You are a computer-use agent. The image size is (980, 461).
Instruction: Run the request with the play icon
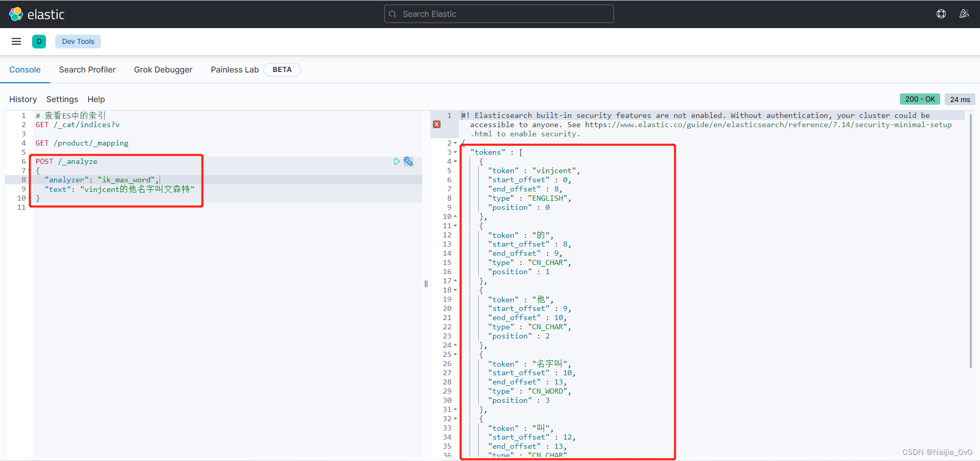coord(397,161)
